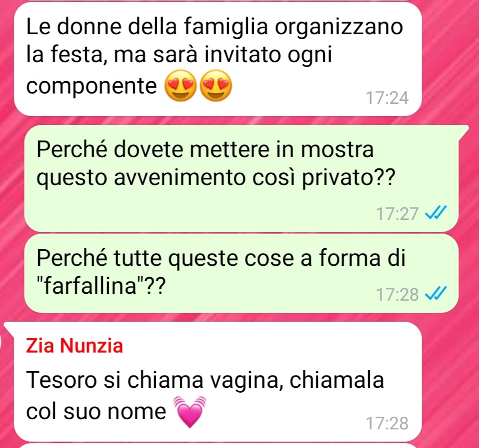Tap the text 'col suo nome'

(x=96, y=411)
